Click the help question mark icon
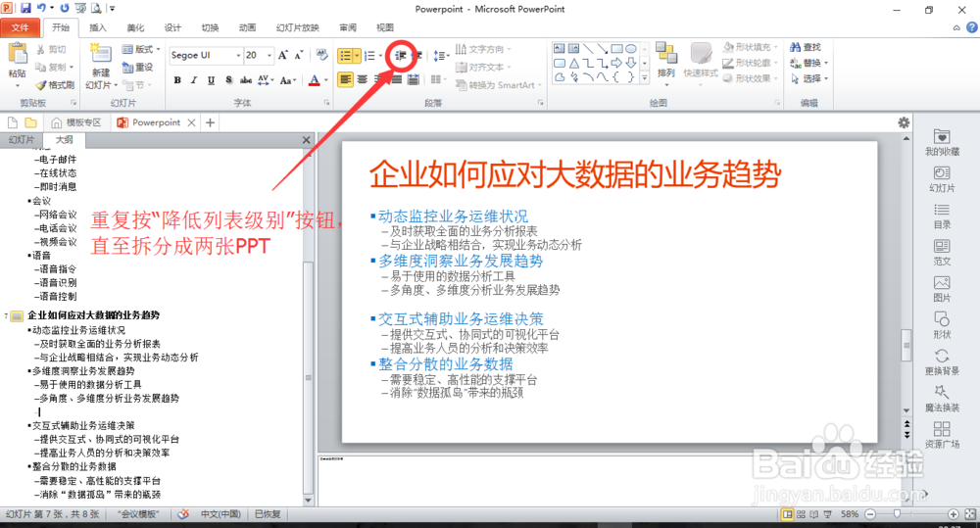The width and height of the screenshot is (980, 528). pos(972,27)
